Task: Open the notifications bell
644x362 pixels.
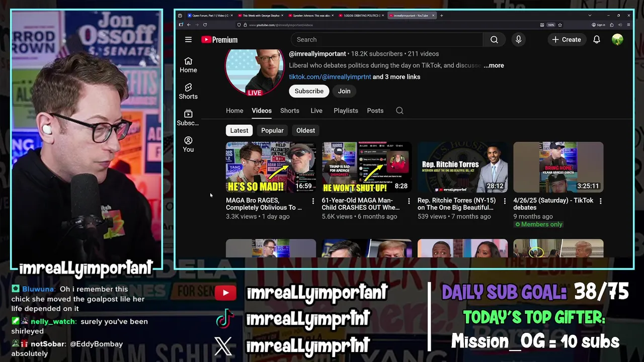Action: [597, 40]
